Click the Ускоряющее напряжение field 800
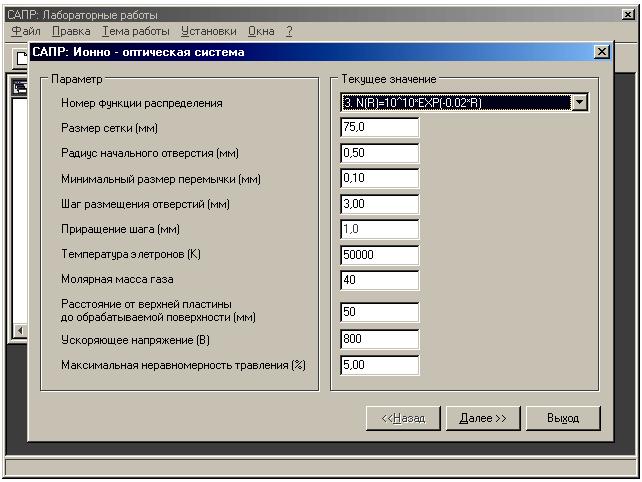 [x=380, y=339]
